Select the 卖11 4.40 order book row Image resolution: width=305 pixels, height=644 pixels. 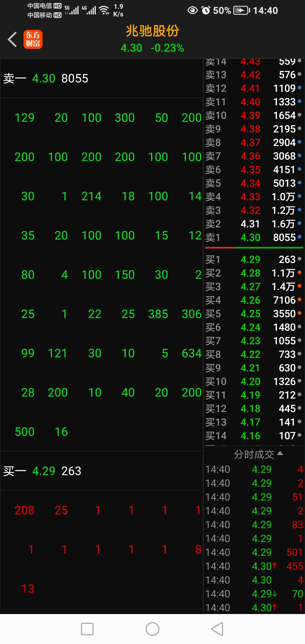pyautogui.click(x=254, y=102)
